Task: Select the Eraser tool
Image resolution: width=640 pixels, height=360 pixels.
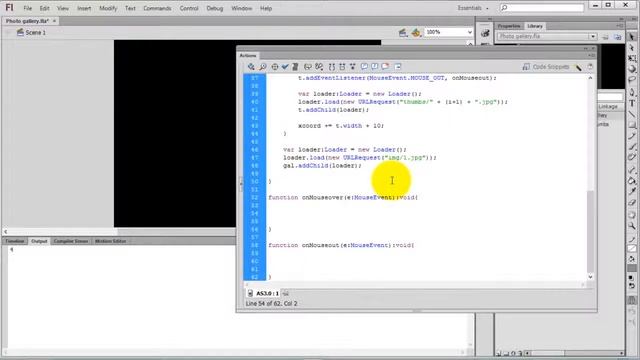Action: tap(632, 202)
